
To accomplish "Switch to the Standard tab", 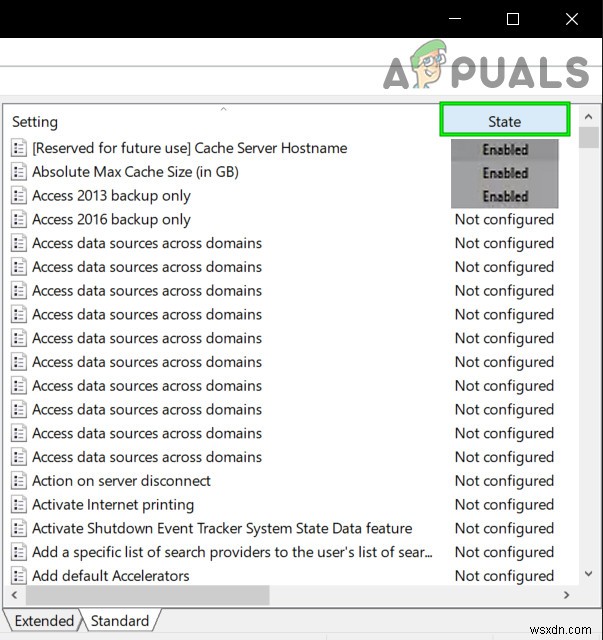I will (x=120, y=621).
